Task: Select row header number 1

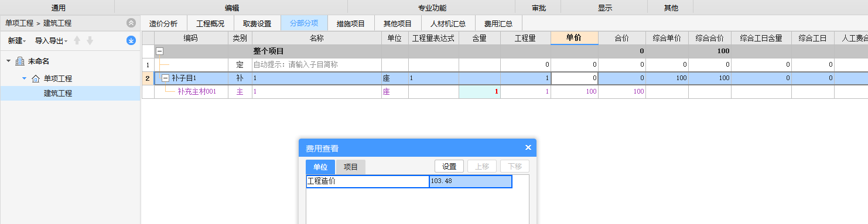Action: coord(148,65)
